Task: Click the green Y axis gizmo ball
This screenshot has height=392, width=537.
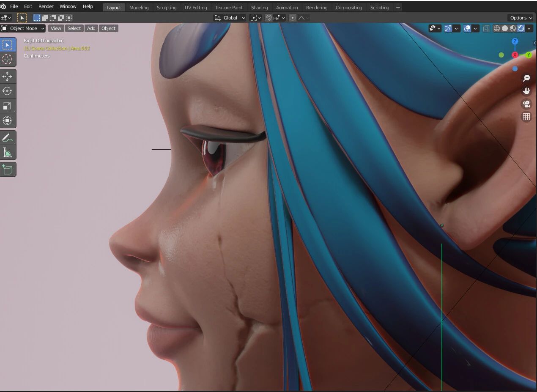Action: 529,55
